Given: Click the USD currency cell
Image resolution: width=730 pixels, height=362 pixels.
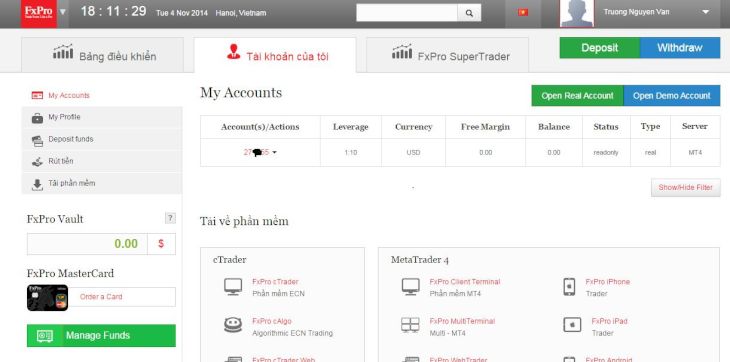Looking at the screenshot, I should click(x=413, y=153).
